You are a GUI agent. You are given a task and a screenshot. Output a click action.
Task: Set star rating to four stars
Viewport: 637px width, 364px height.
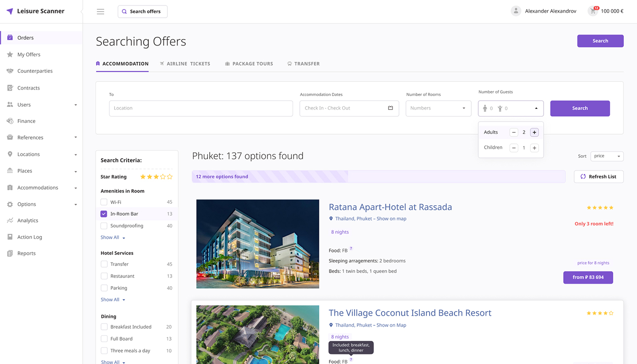click(163, 177)
